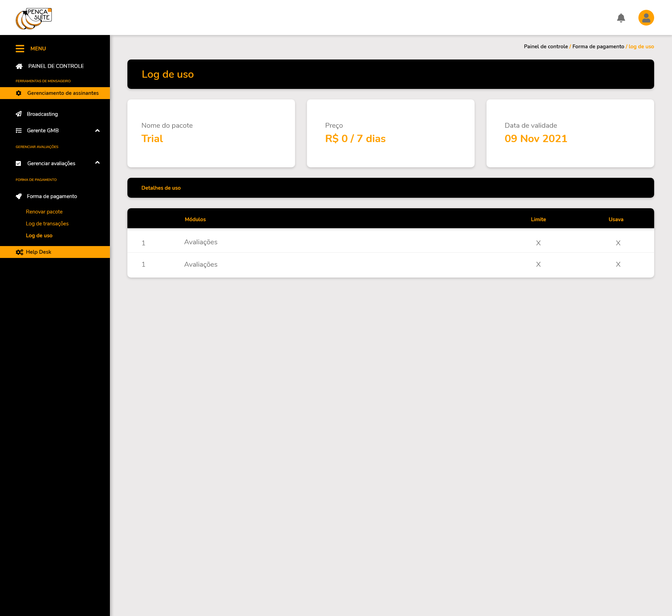Expand Forma de pagamento menu item
Screen dimensions: 672x616
52,196
